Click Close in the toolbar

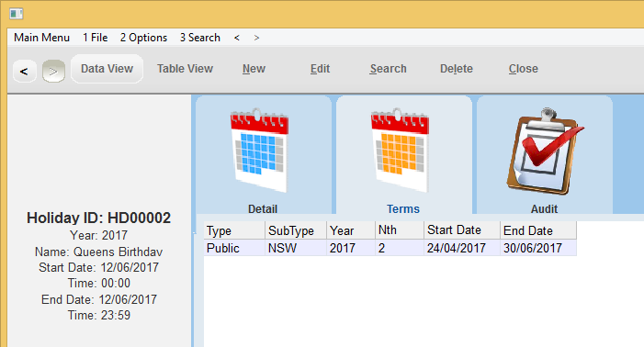[524, 69]
